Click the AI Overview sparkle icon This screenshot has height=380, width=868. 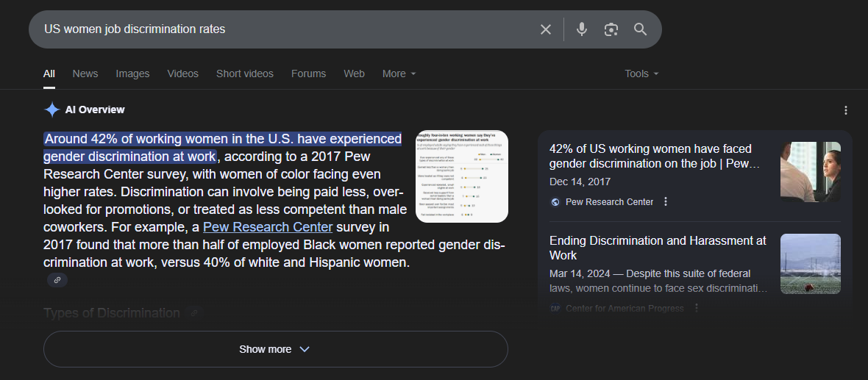(x=51, y=110)
